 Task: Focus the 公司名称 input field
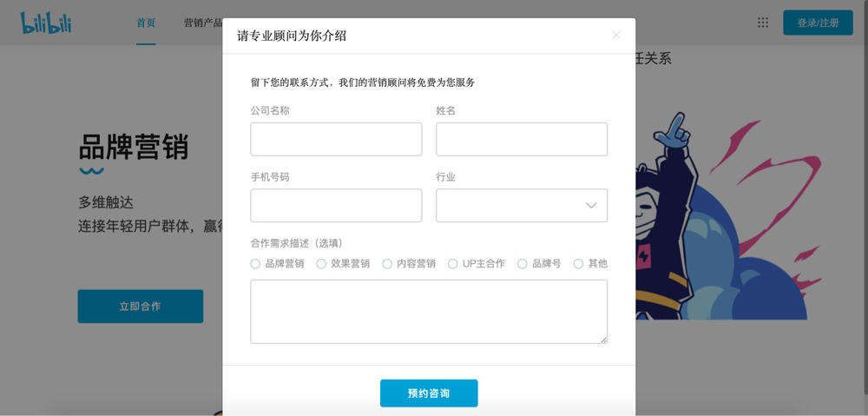click(x=336, y=139)
